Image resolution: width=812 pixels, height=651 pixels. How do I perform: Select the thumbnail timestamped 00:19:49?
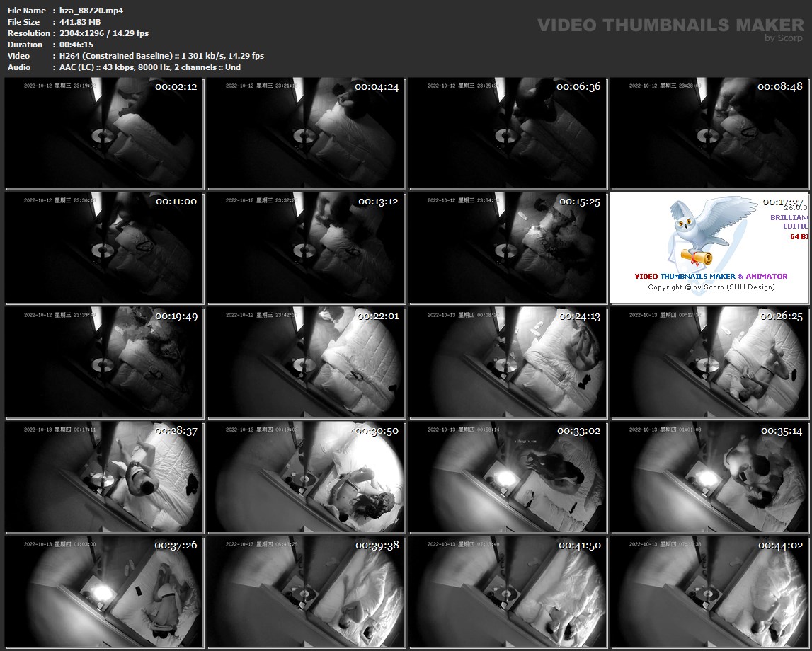pyautogui.click(x=104, y=362)
